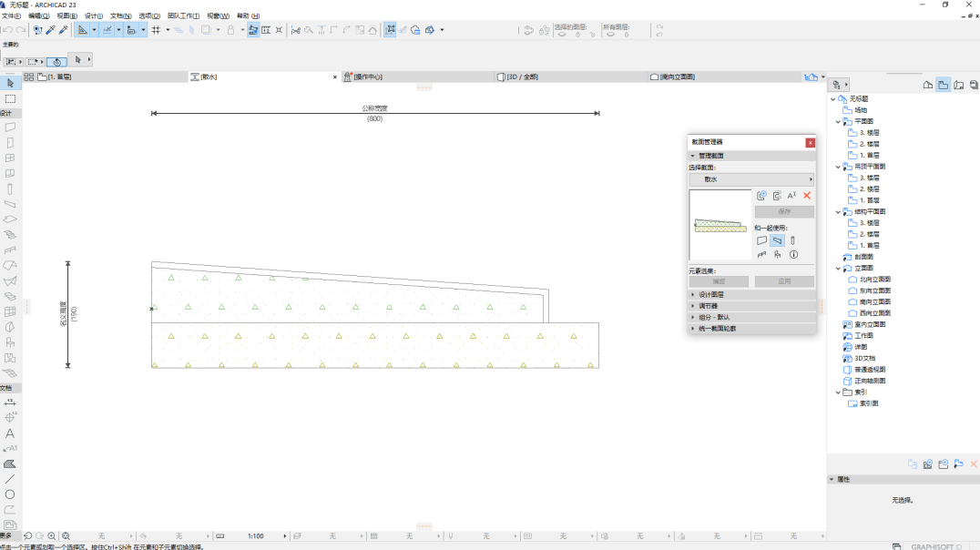Click the rename profile icon
The width and height of the screenshot is (980, 550).
point(791,196)
